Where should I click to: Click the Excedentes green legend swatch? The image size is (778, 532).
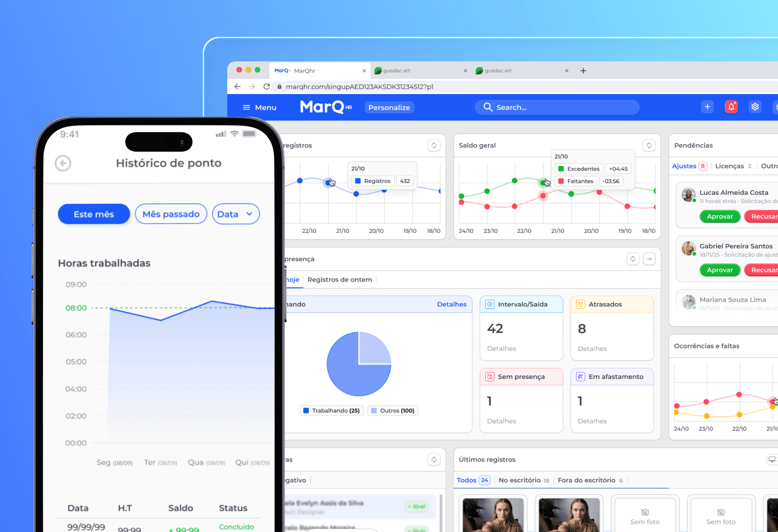pos(561,169)
